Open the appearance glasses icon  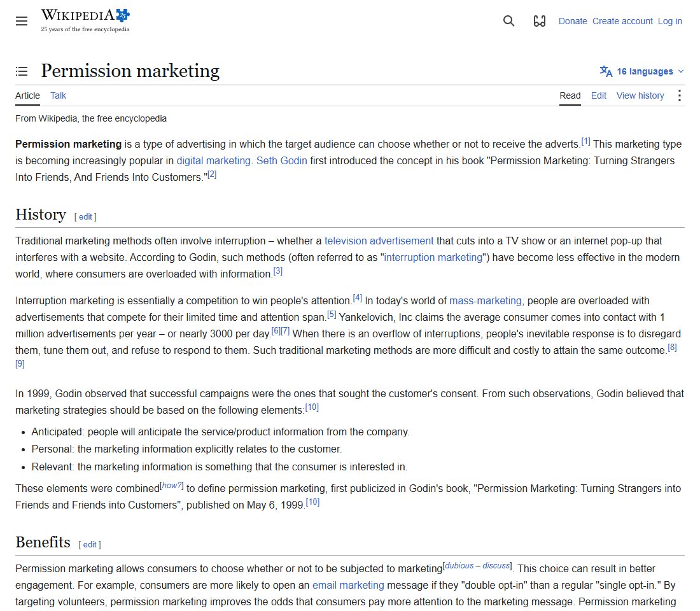539,21
